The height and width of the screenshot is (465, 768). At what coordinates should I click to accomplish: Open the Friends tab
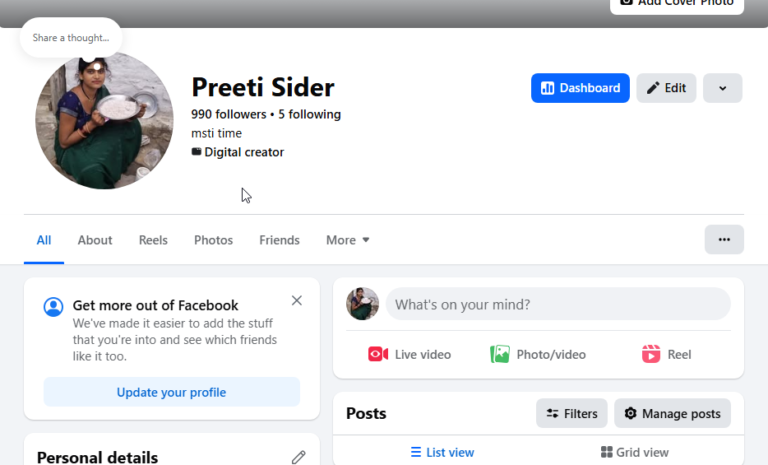(x=279, y=240)
